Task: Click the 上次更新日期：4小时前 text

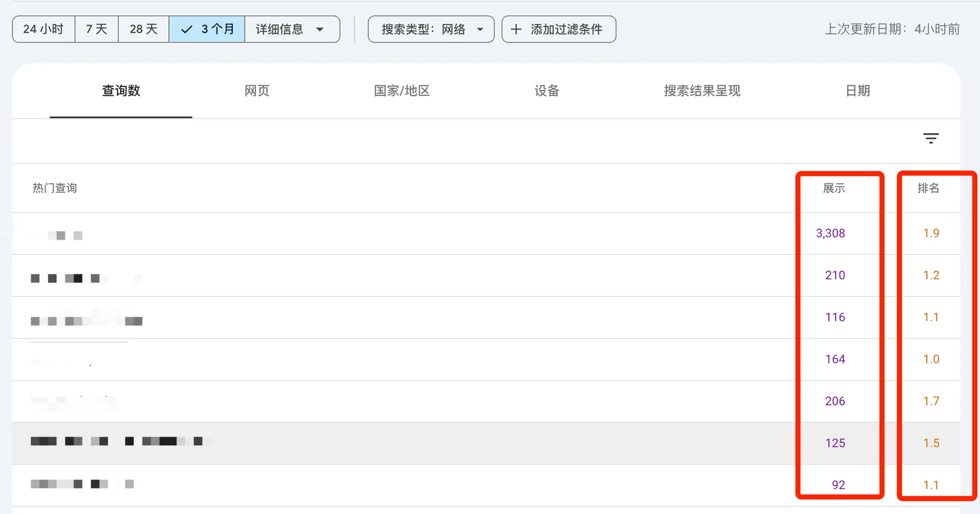Action: pos(892,29)
